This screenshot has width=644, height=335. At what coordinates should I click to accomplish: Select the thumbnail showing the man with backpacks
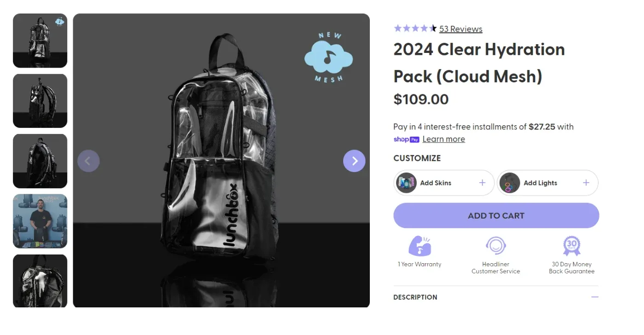(x=40, y=221)
